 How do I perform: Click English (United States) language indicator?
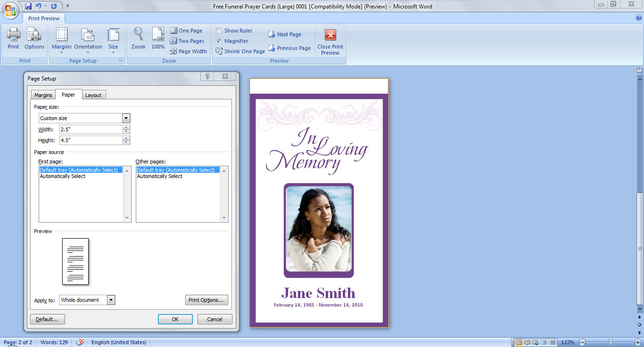(119, 342)
